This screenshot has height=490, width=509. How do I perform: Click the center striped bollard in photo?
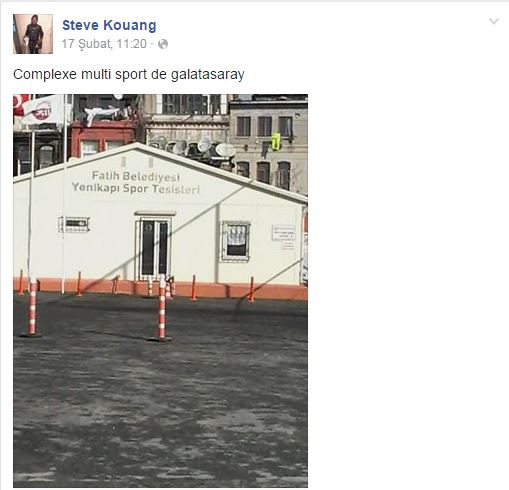(x=162, y=308)
